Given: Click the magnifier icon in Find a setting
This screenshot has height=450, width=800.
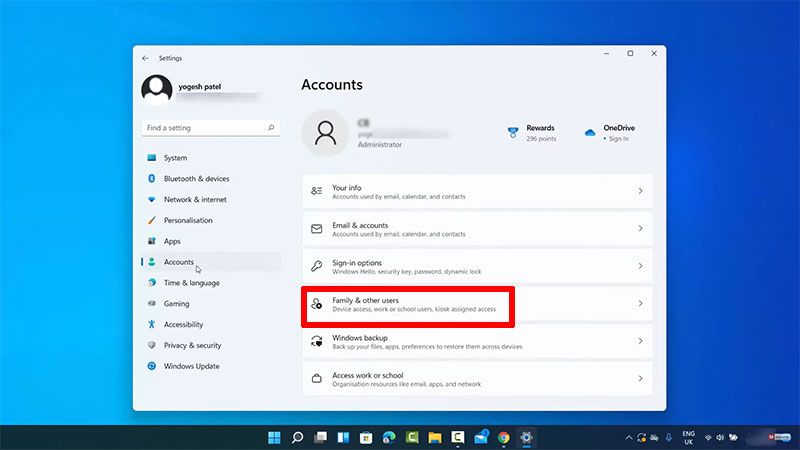Looking at the screenshot, I should point(271,128).
